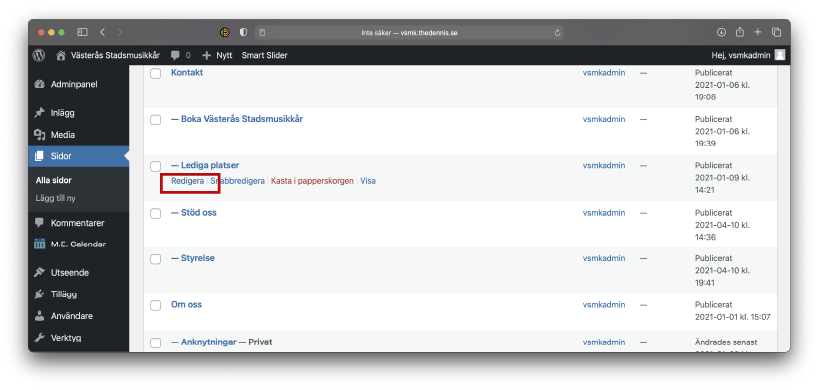819x390 pixels.
Task: Click Redigera under Lediga platser
Action: [x=188, y=181]
